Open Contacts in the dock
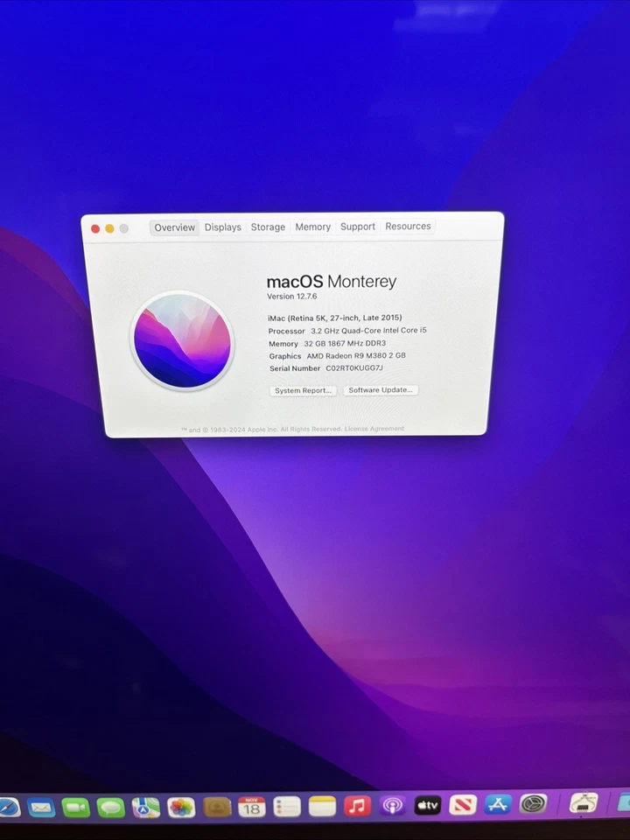The width and height of the screenshot is (630, 840). tap(217, 807)
